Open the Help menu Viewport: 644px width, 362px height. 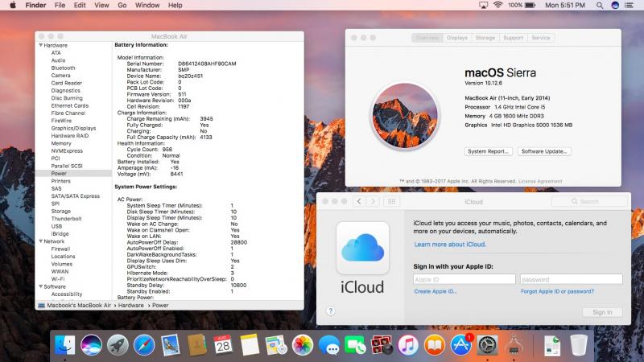click(x=175, y=6)
